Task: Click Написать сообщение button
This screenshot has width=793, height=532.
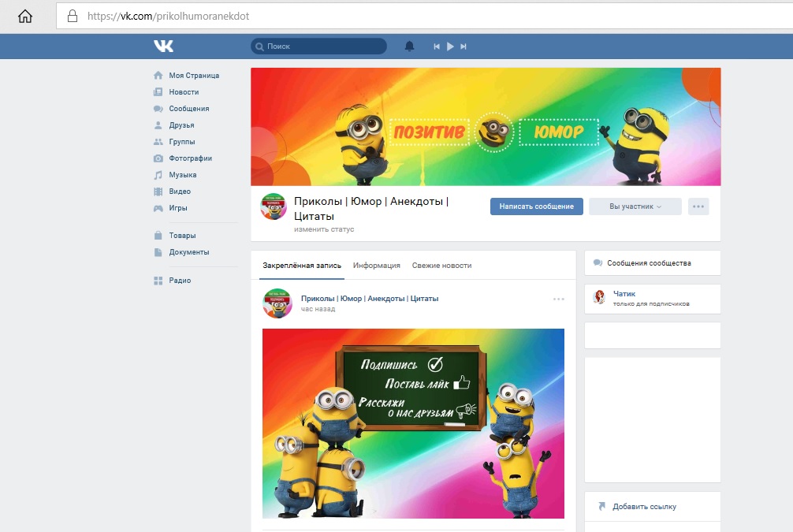Action: [x=537, y=206]
